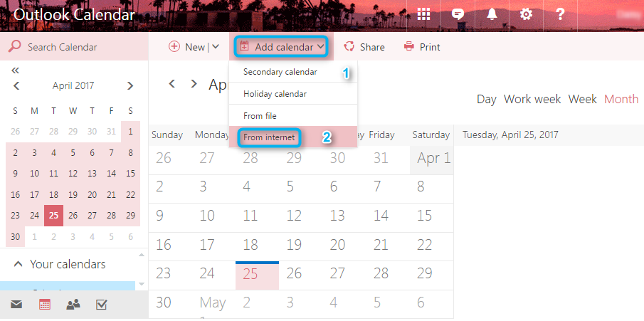Open the Tasks checkmark icon
The height and width of the screenshot is (321, 644).
(x=102, y=305)
